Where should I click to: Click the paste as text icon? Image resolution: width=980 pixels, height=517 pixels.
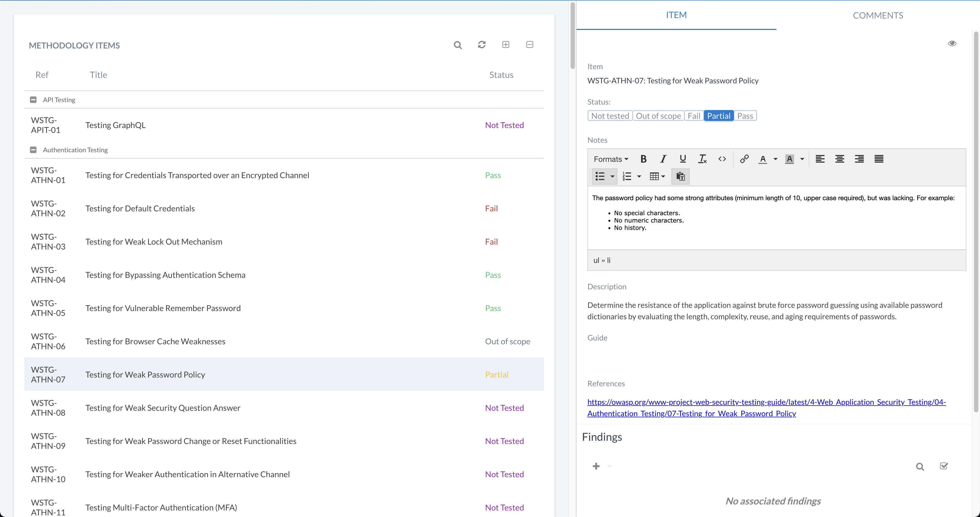click(680, 177)
